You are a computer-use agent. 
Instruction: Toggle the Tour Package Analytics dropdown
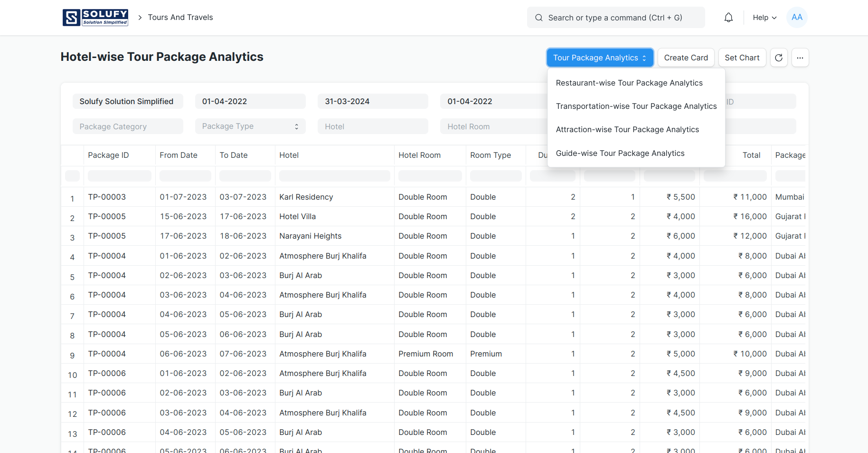click(x=600, y=58)
